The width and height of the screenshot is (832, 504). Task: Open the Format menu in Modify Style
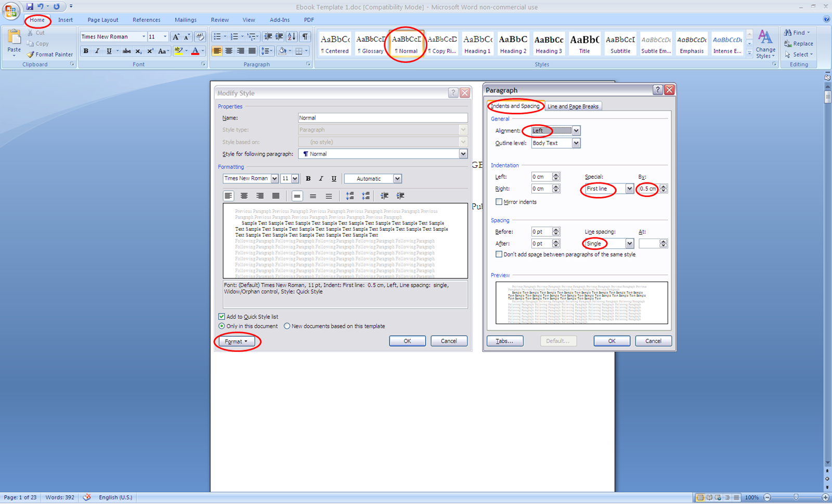pos(236,341)
